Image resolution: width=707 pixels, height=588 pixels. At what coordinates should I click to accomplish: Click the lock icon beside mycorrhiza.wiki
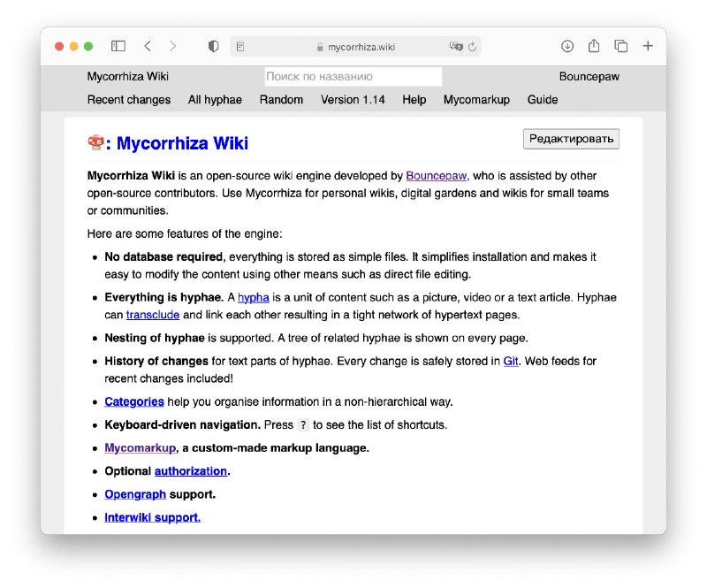(320, 47)
